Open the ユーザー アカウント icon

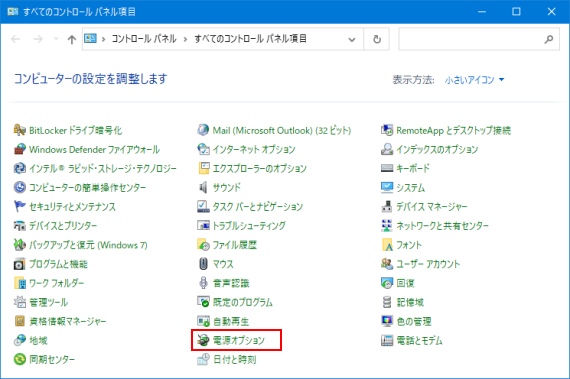coord(387,264)
